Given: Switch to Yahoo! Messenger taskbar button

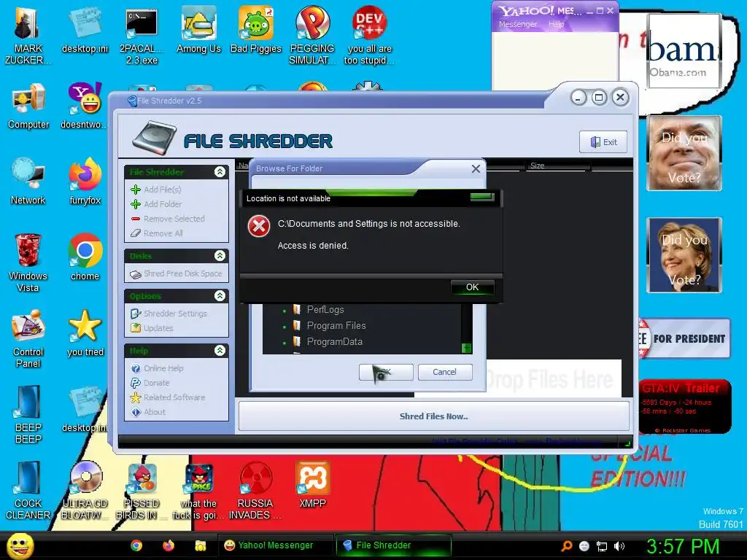Looking at the screenshot, I should (x=275, y=545).
